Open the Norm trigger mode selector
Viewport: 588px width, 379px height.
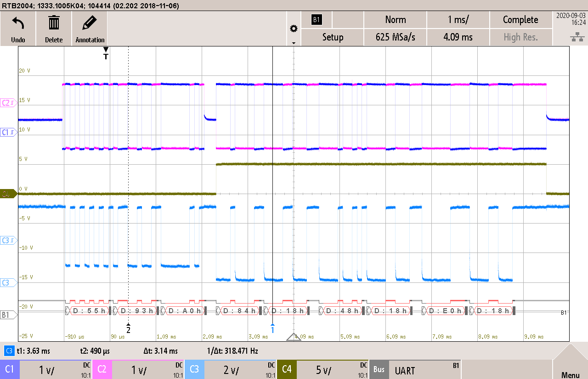pos(395,19)
